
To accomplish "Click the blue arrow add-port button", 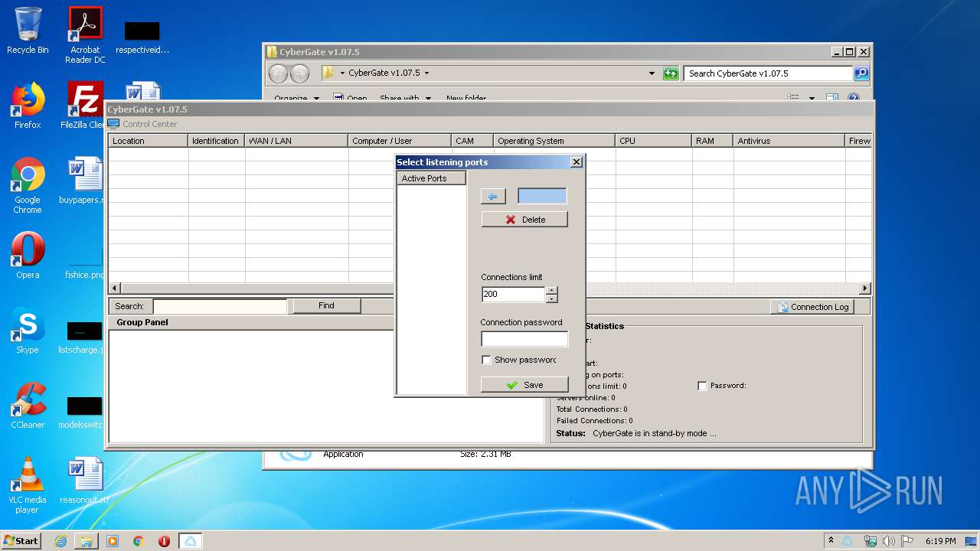I will (493, 197).
